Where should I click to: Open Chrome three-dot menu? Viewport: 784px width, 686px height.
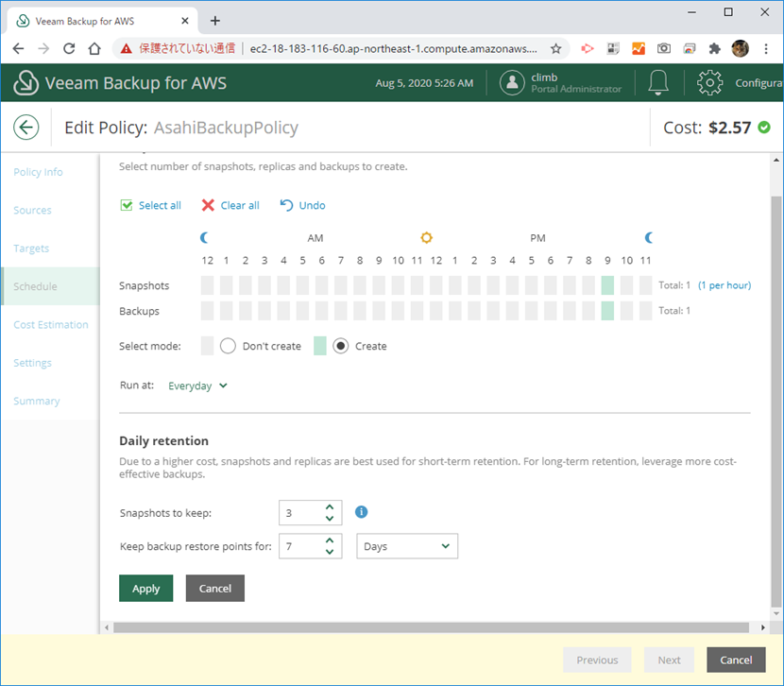[x=765, y=48]
